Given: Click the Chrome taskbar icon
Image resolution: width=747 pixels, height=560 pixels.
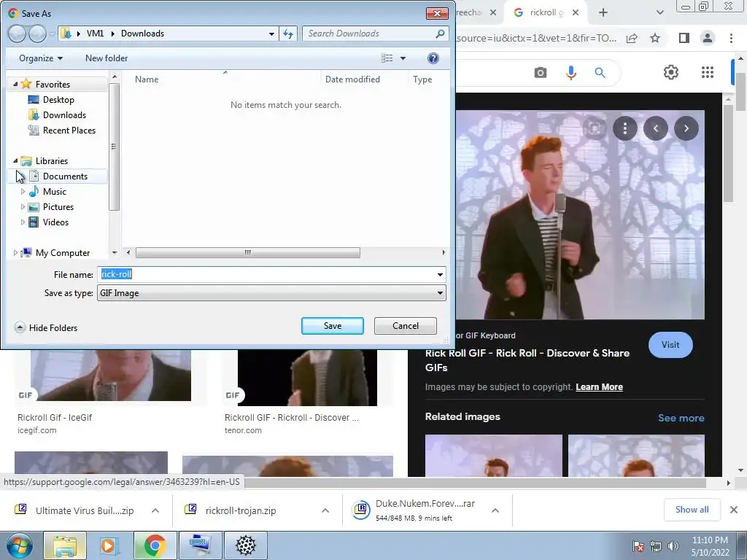Looking at the screenshot, I should tap(155, 545).
